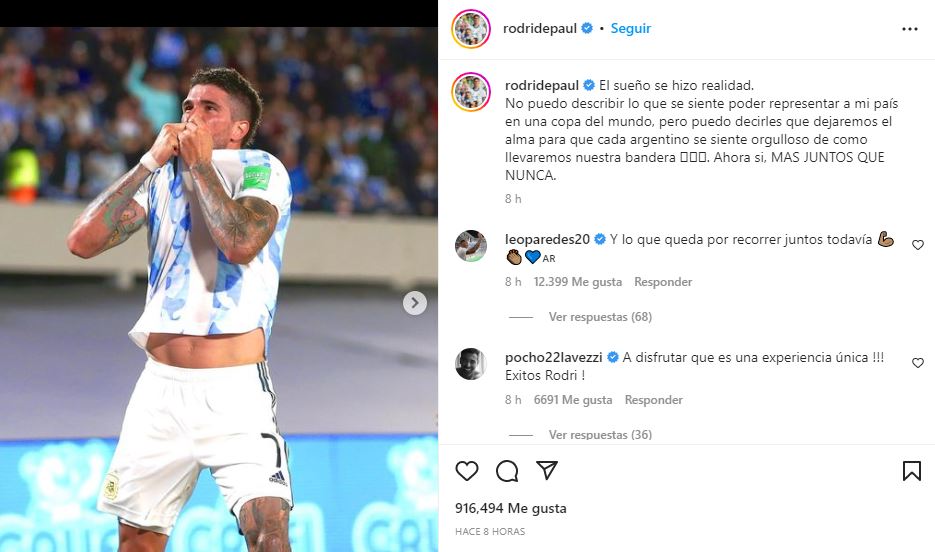Image resolution: width=935 pixels, height=552 pixels.
Task: Like pocho22lavezzi's comment heart
Action: coord(918,363)
